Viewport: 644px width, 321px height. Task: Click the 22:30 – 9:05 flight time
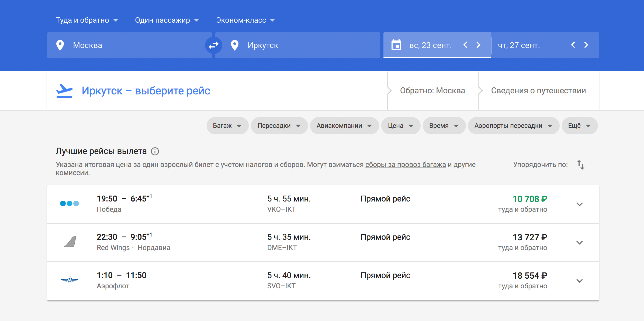point(124,237)
